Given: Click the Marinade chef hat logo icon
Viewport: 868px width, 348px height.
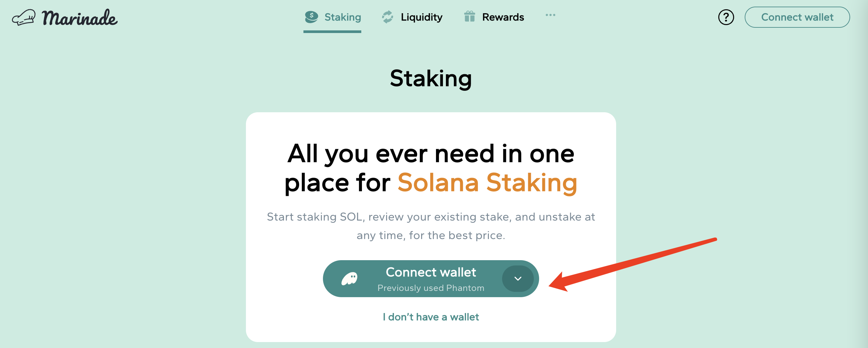Looking at the screenshot, I should click(x=23, y=17).
